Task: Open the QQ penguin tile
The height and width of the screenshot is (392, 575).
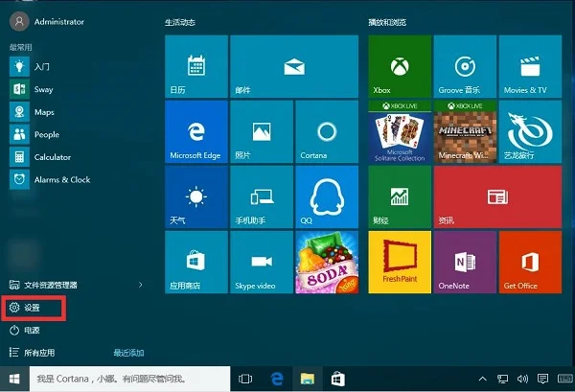Action: (x=326, y=199)
